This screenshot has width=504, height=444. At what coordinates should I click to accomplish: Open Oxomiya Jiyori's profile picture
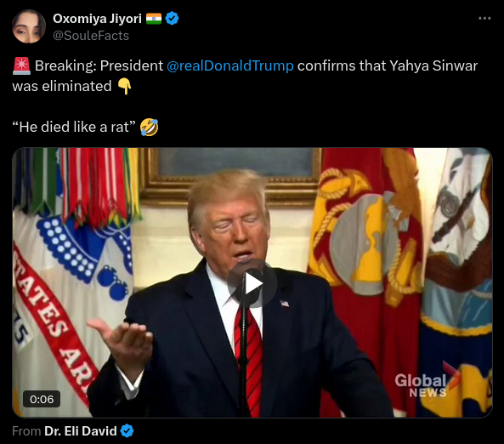pos(29,26)
